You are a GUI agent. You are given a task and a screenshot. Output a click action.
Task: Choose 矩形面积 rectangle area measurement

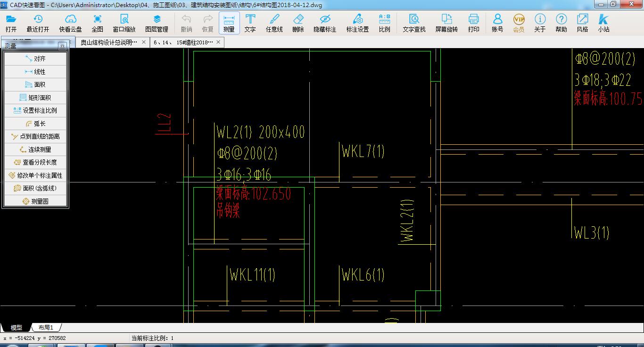35,98
